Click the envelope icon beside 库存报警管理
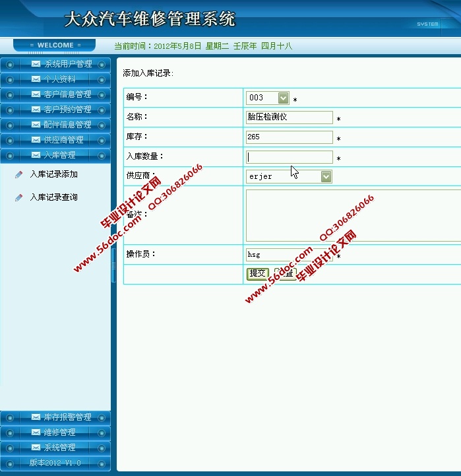 point(36,417)
